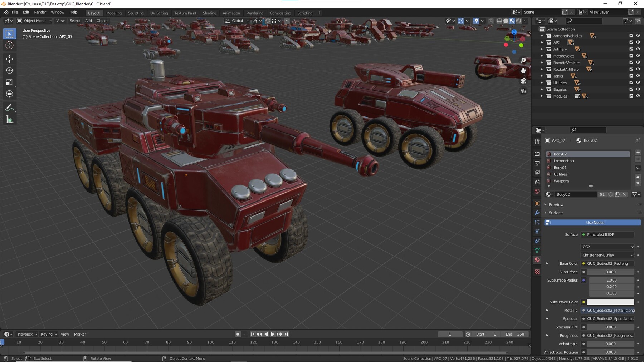
Task: Click the Subsurface Color swatch
Action: tap(610, 302)
